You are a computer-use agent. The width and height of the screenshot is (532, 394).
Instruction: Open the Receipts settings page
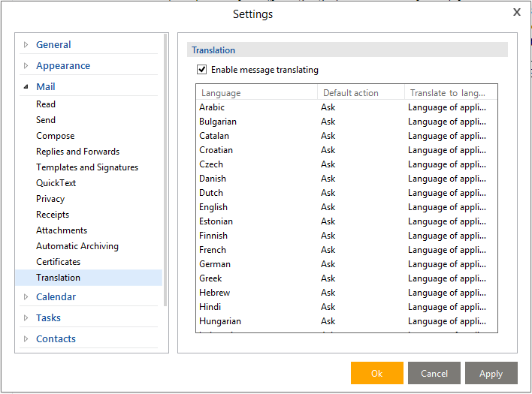tap(53, 215)
